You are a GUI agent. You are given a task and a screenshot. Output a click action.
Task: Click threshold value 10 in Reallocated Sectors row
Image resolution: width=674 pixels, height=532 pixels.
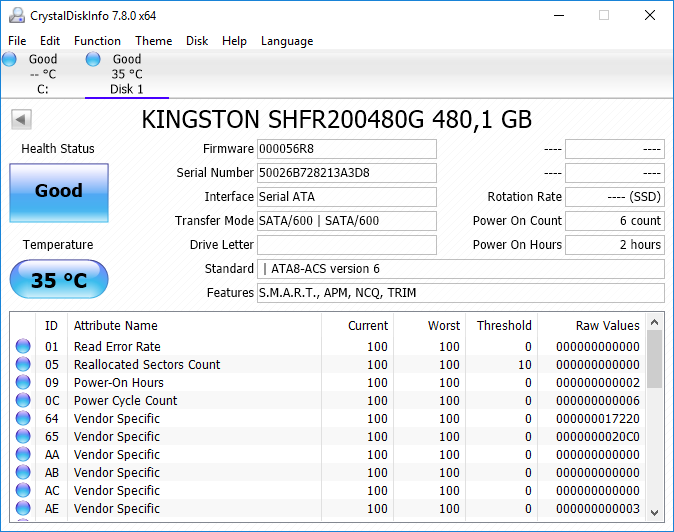coord(525,364)
